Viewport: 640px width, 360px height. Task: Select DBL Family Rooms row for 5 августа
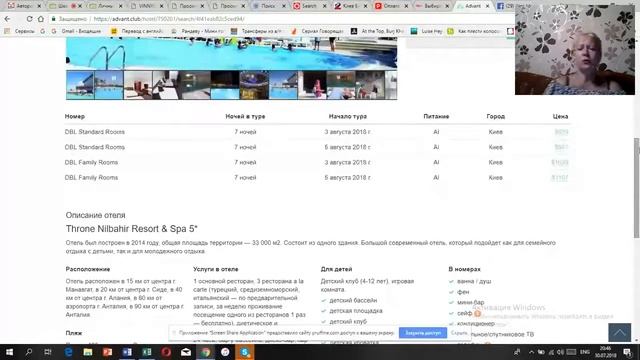pyautogui.click(x=318, y=178)
